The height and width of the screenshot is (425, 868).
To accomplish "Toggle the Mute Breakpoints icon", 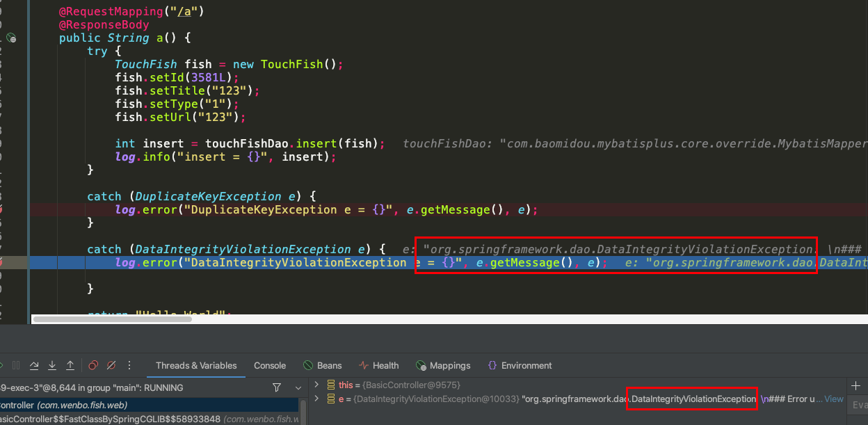I will coord(110,365).
